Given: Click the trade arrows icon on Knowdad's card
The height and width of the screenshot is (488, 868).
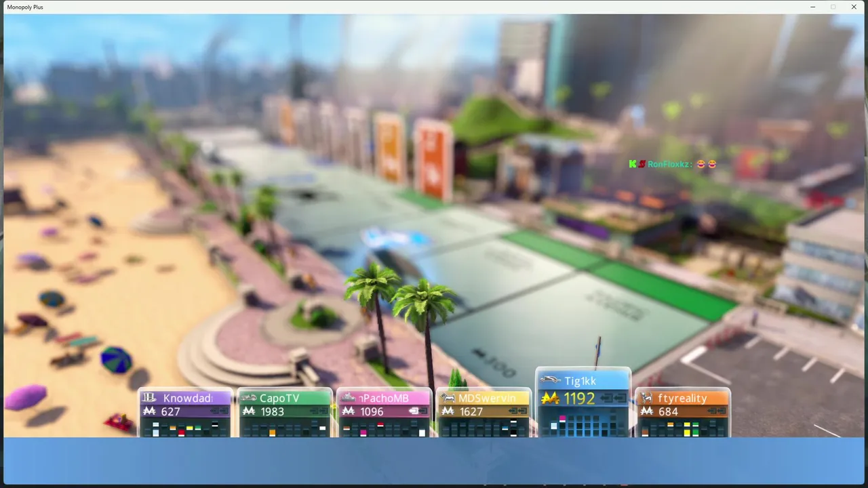Looking at the screenshot, I should click(219, 411).
